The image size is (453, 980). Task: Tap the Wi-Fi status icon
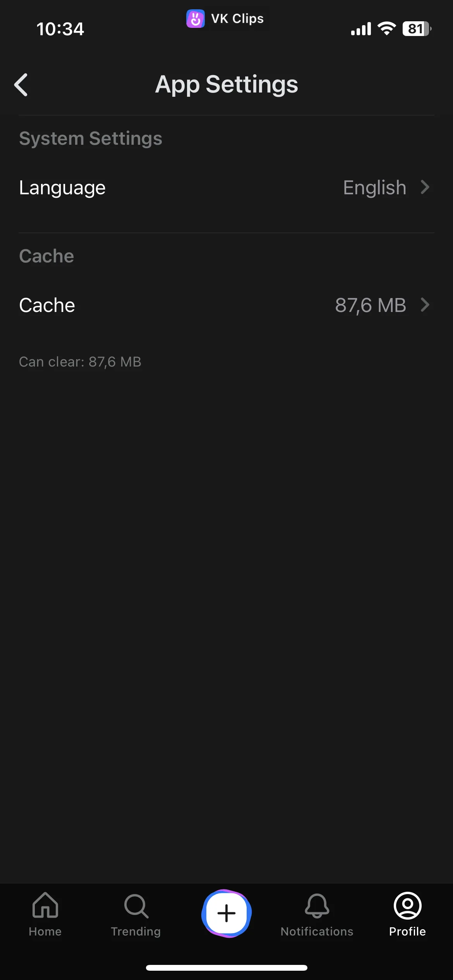coord(386,29)
